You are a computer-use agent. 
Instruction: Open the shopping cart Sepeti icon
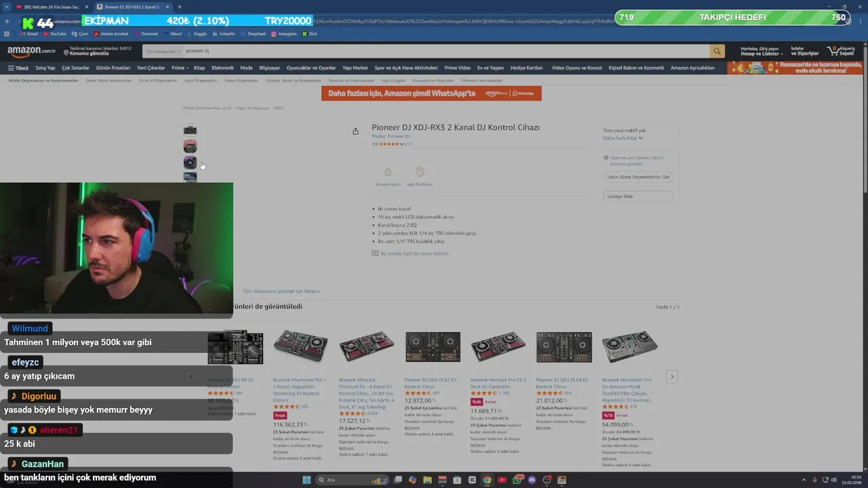[x=840, y=51]
